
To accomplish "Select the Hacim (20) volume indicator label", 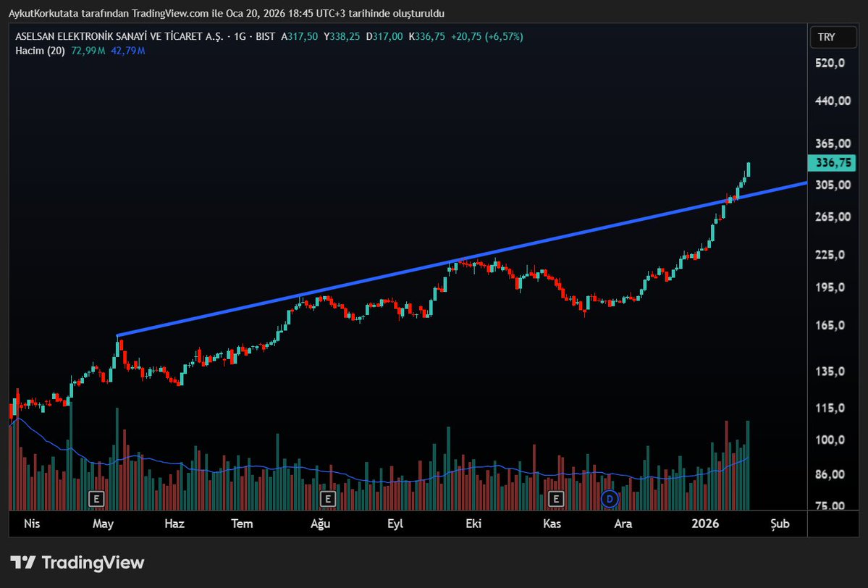I will 40,51.
